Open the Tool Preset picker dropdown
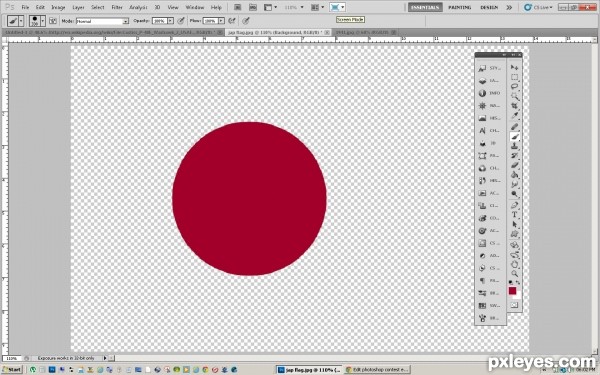The width and height of the screenshot is (600, 375). [x=21, y=21]
